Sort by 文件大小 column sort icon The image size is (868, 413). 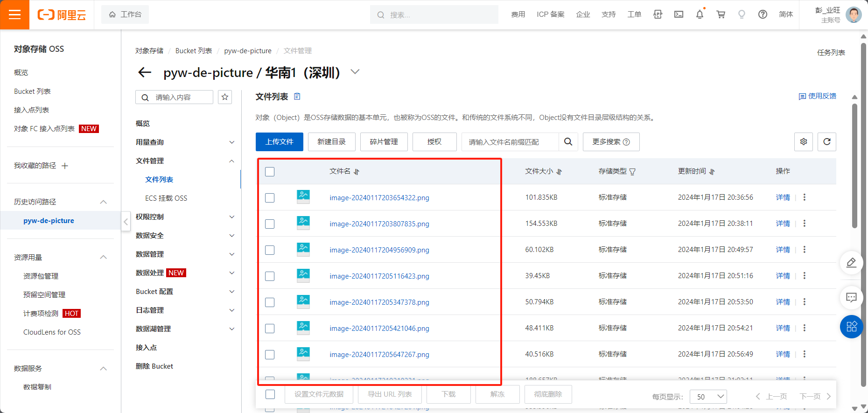tap(559, 172)
